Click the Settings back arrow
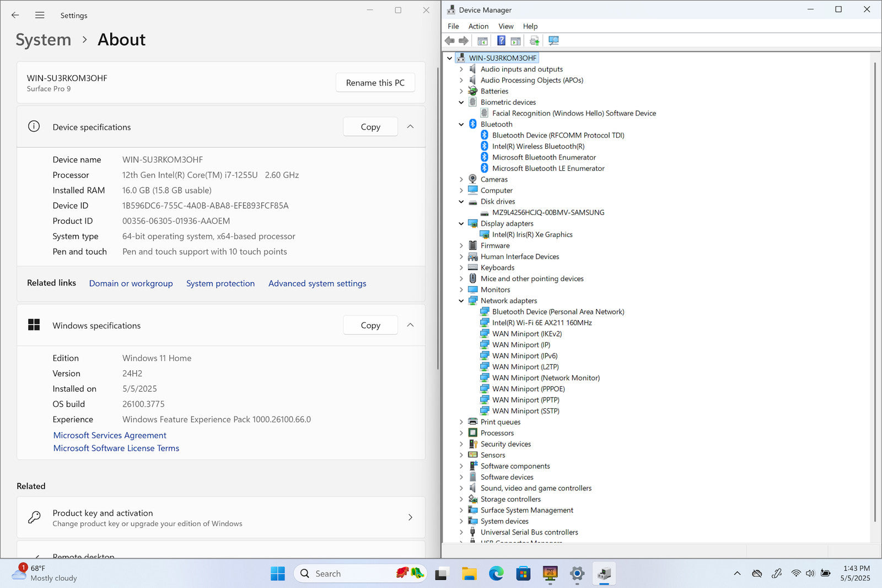882x588 pixels. tap(15, 15)
